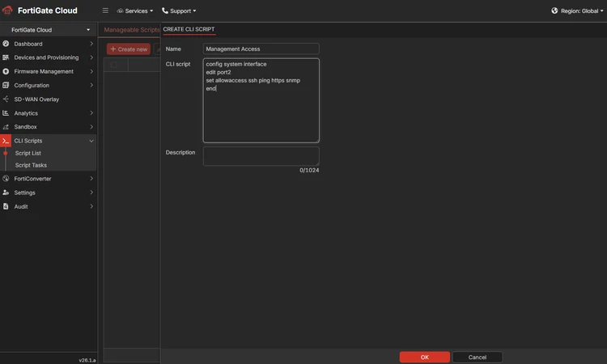Click the version v26.1.a label

87,360
